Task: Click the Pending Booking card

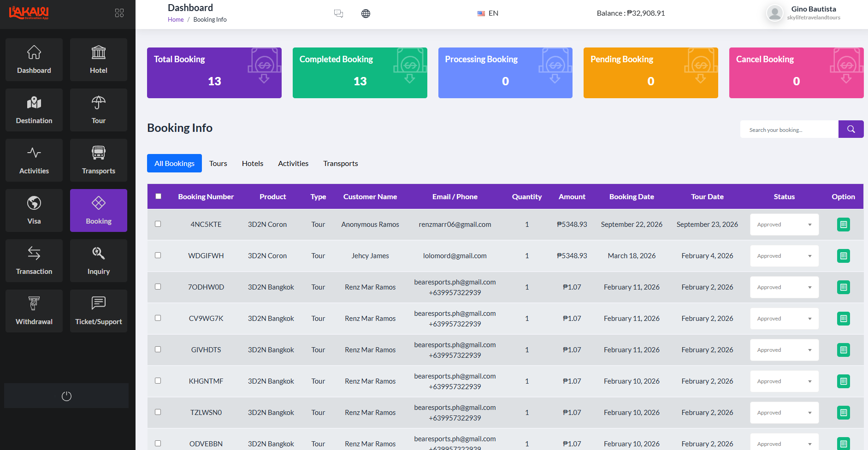Action: (x=651, y=73)
